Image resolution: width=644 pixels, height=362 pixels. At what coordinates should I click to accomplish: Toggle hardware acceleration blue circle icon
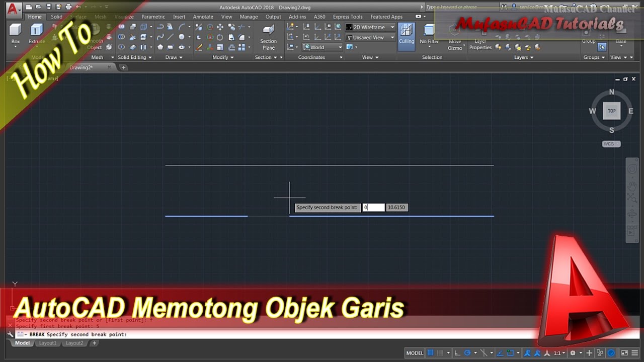(611, 353)
